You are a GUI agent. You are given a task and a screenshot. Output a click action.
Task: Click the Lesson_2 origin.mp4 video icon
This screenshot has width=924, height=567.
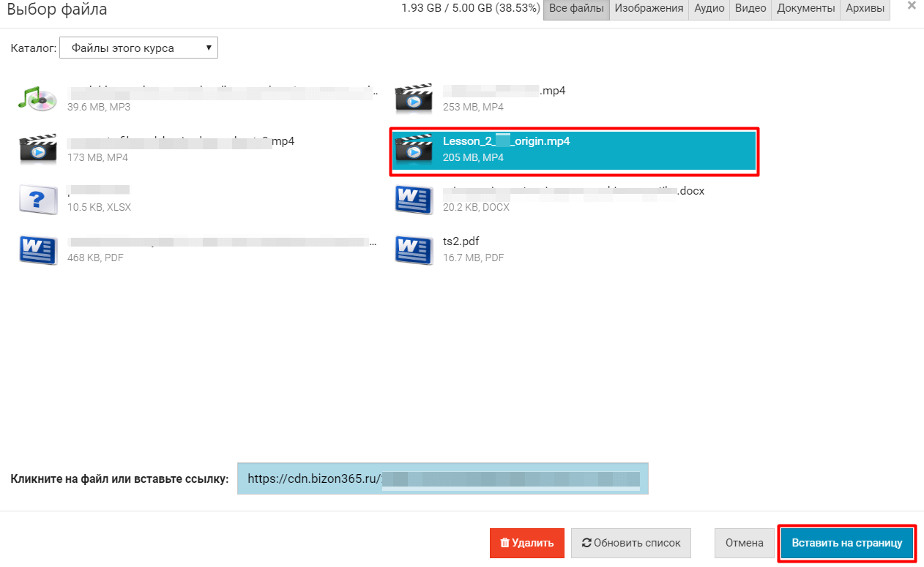[414, 149]
